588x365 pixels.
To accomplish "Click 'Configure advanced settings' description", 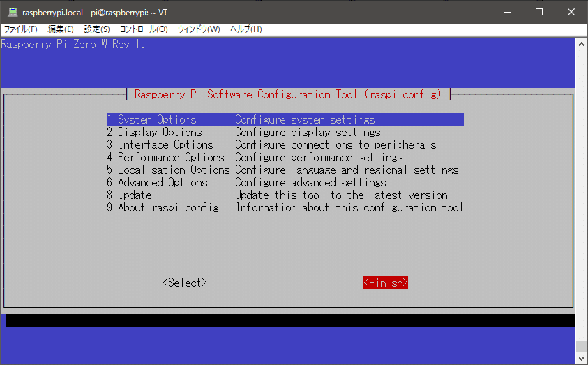I will point(310,182).
